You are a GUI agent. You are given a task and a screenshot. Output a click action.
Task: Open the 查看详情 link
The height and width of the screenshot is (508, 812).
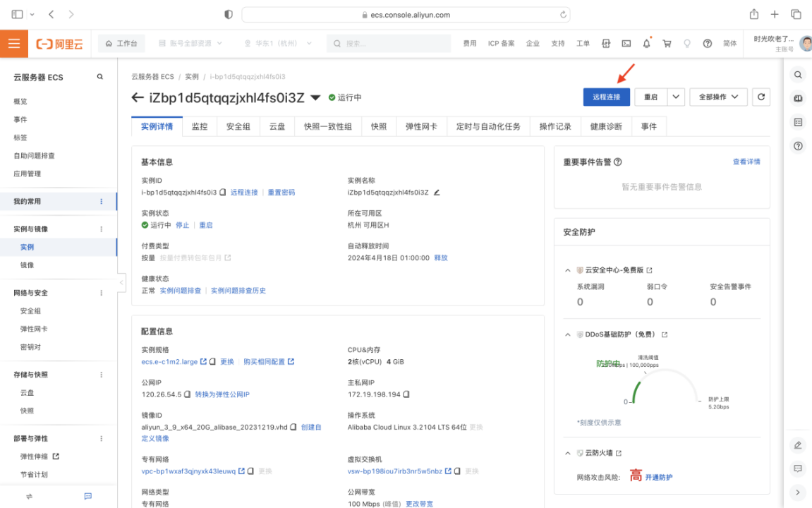click(746, 162)
